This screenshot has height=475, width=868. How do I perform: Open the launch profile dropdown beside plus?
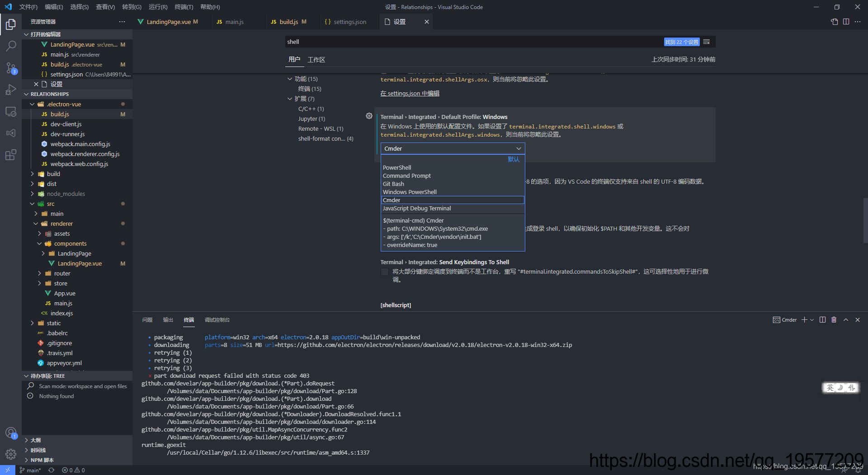point(812,320)
